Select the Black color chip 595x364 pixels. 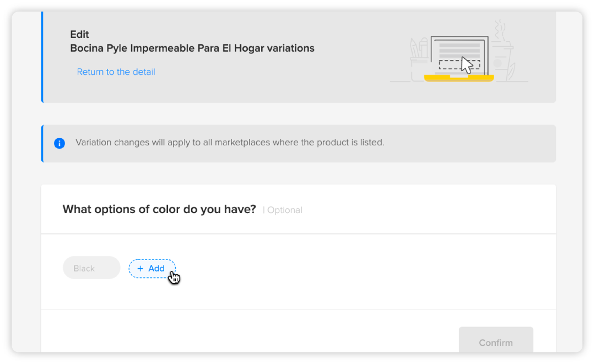point(91,268)
